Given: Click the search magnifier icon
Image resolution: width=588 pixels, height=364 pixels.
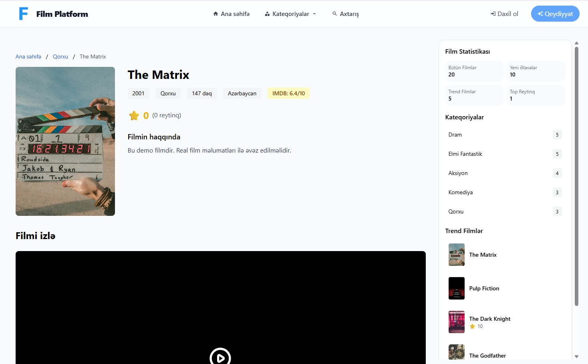Looking at the screenshot, I should 334,14.
